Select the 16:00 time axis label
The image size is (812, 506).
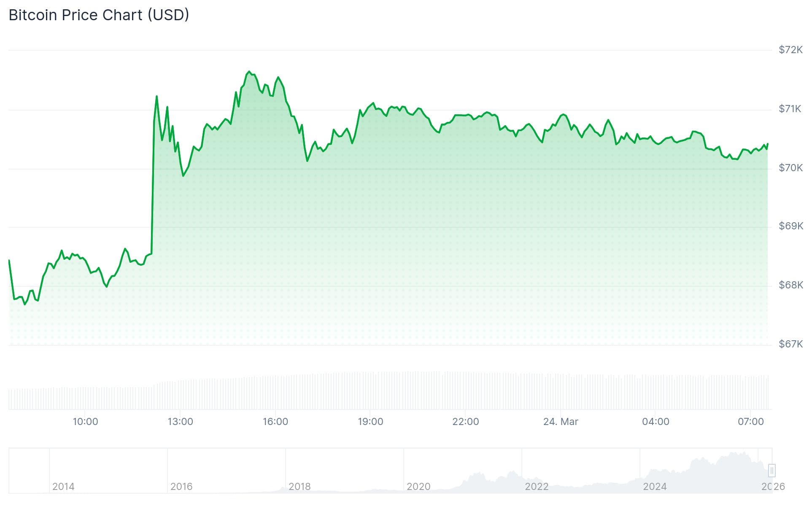pos(275,422)
